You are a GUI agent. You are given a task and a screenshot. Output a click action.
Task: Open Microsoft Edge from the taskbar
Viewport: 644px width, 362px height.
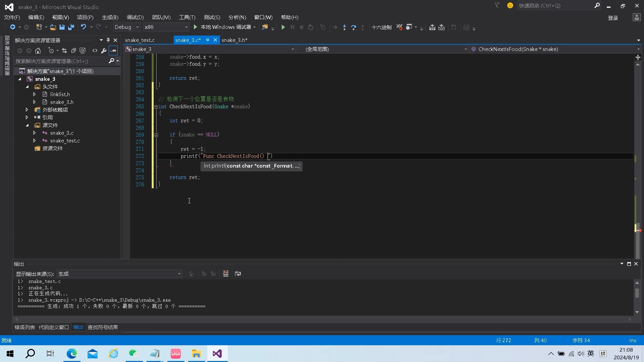pyautogui.click(x=71, y=354)
